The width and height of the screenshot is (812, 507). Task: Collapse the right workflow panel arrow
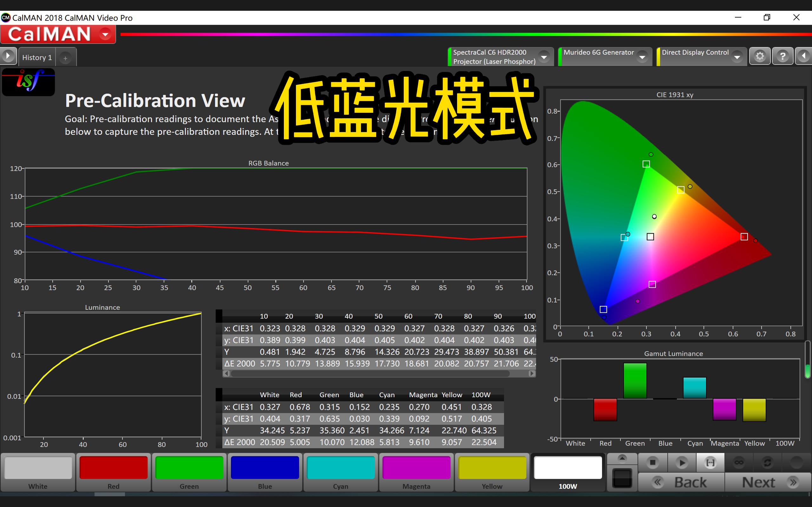(x=805, y=56)
